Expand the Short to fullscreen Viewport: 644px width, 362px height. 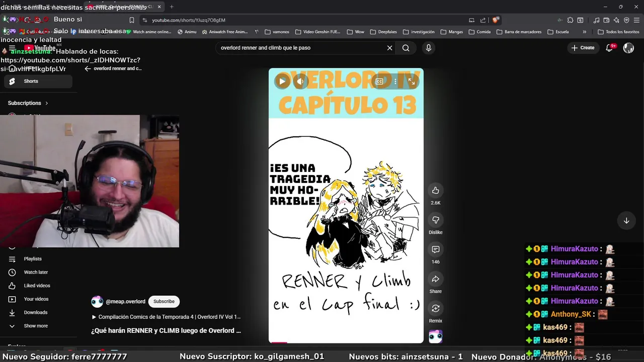coord(411,81)
